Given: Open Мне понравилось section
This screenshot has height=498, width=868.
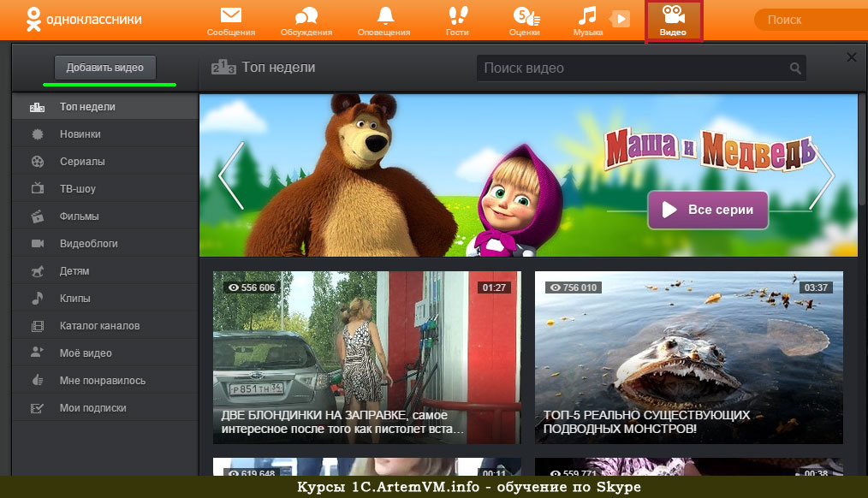Looking at the screenshot, I should pos(105,381).
